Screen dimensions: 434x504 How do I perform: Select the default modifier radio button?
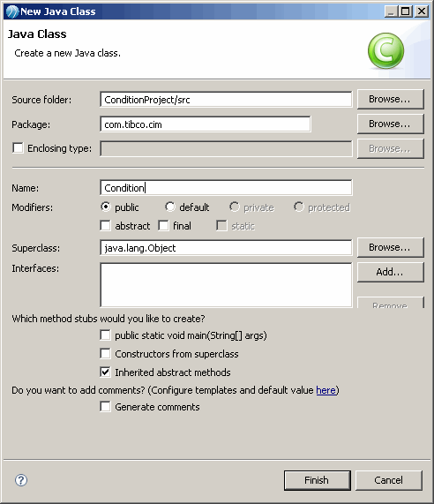coord(170,207)
